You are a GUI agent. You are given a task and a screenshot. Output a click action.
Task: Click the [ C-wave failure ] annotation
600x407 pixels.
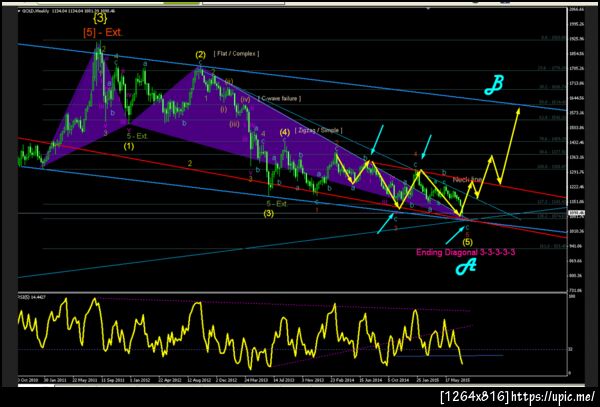point(279,99)
